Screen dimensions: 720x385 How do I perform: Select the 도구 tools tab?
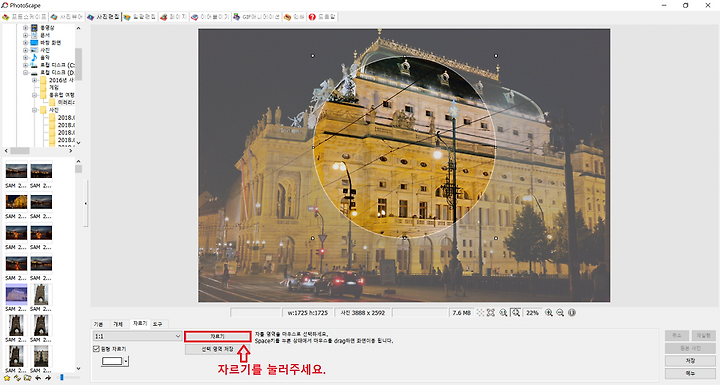click(x=158, y=324)
